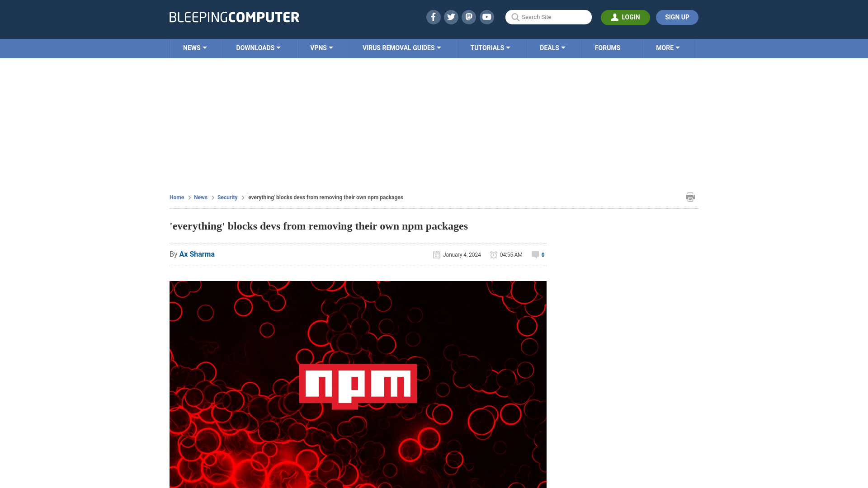Click the SIGN UP button
The image size is (868, 488).
pos(677,17)
